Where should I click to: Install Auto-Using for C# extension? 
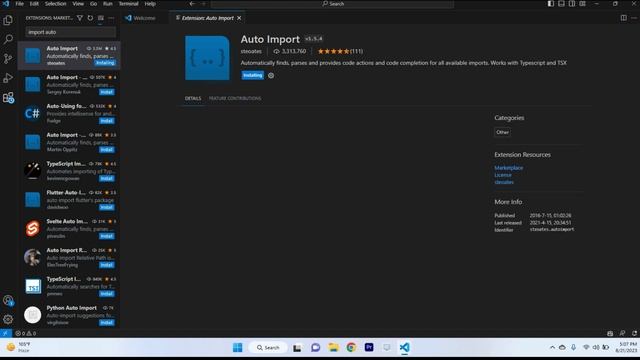tap(107, 121)
